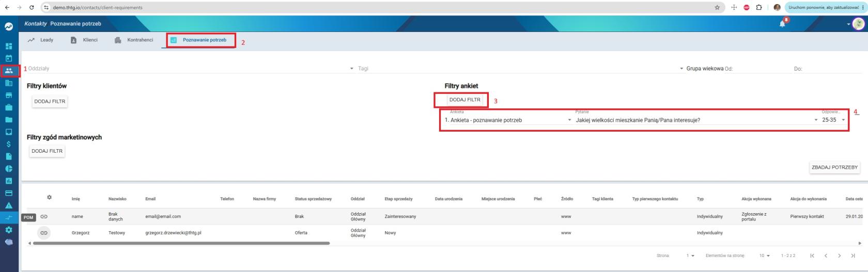Open the notifications bell

point(783,23)
